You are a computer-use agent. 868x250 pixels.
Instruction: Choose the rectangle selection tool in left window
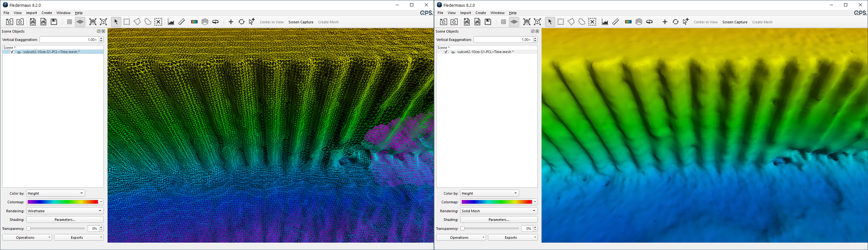click(x=127, y=22)
